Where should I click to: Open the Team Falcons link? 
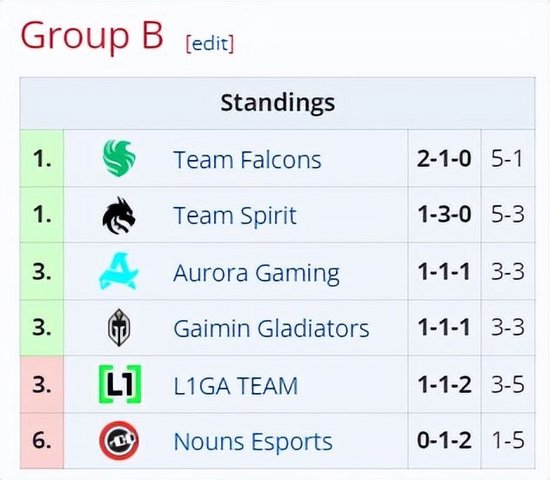(247, 160)
